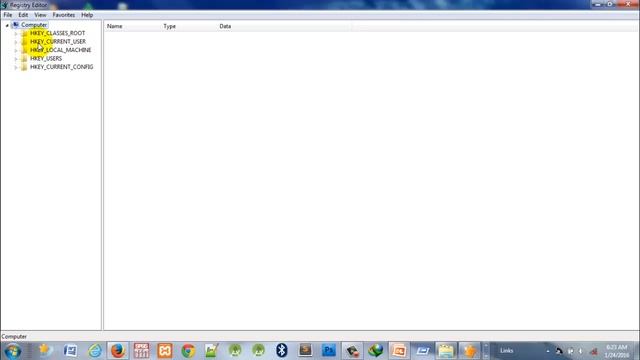Close the Registry Editor window
The height and width of the screenshot is (360, 640).
pyautogui.click(x=629, y=4)
